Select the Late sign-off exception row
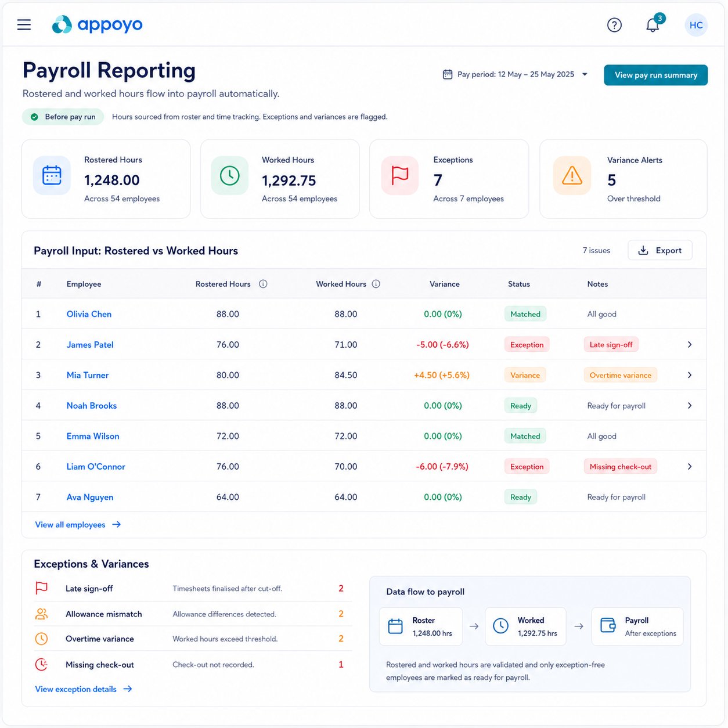Viewport: 728px width, 728px height. [x=189, y=589]
